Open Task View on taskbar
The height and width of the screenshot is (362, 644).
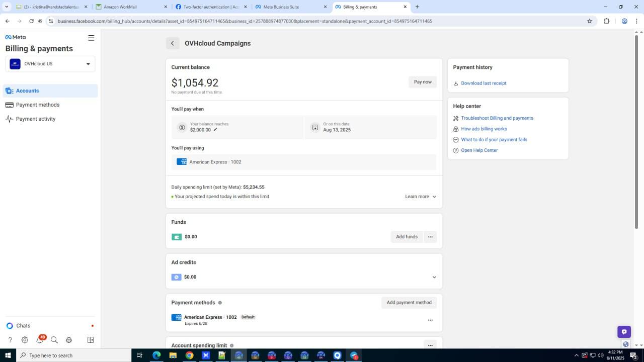(x=140, y=355)
